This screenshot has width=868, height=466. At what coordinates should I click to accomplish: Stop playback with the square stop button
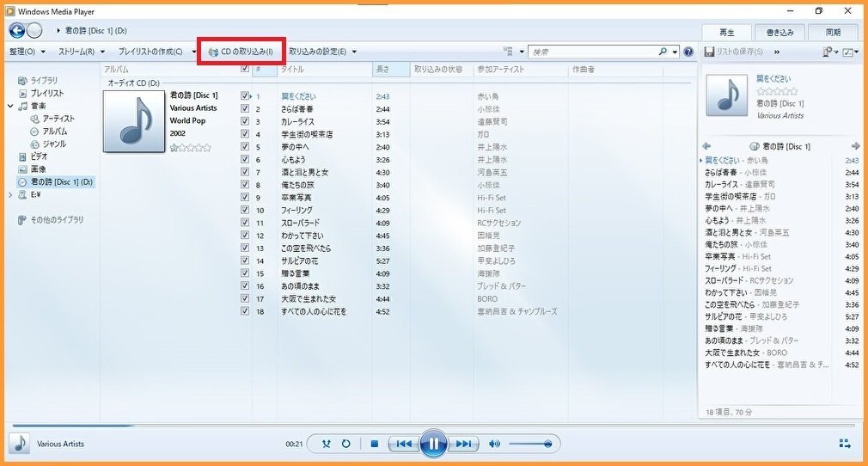375,444
